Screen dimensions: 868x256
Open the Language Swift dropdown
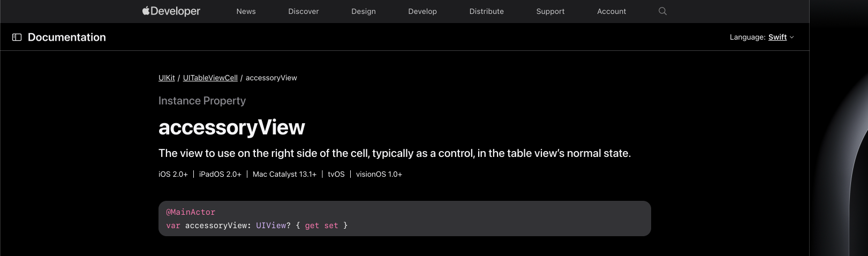click(x=780, y=37)
